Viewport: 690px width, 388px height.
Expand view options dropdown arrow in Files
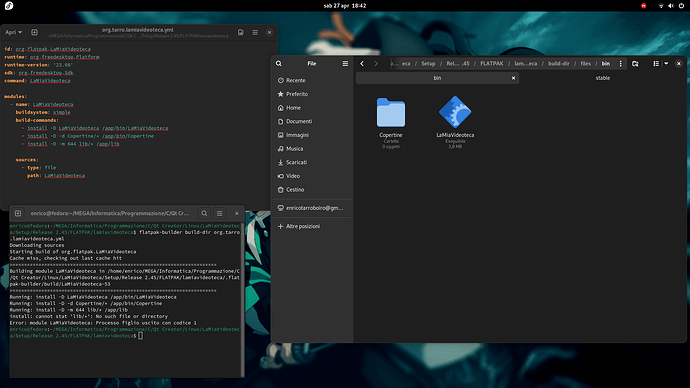point(666,63)
